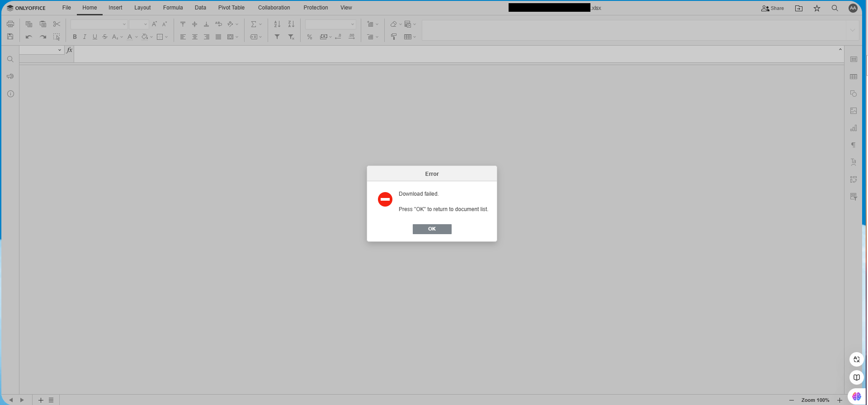
Task: Apply the Filter funnel icon
Action: click(277, 37)
